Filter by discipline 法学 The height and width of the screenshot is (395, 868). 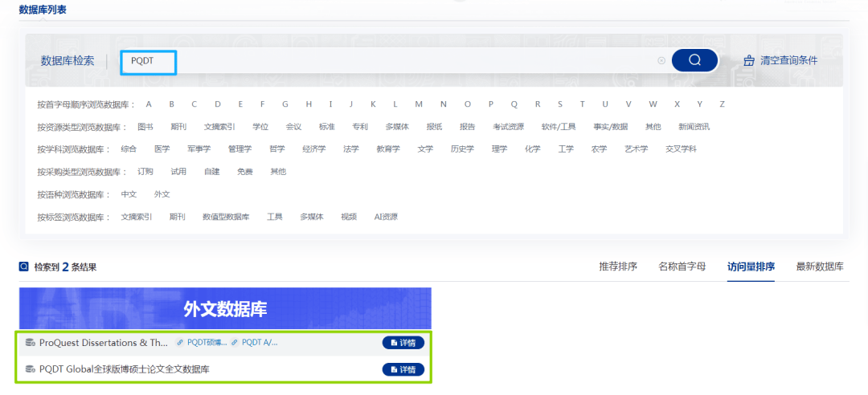[x=351, y=149]
